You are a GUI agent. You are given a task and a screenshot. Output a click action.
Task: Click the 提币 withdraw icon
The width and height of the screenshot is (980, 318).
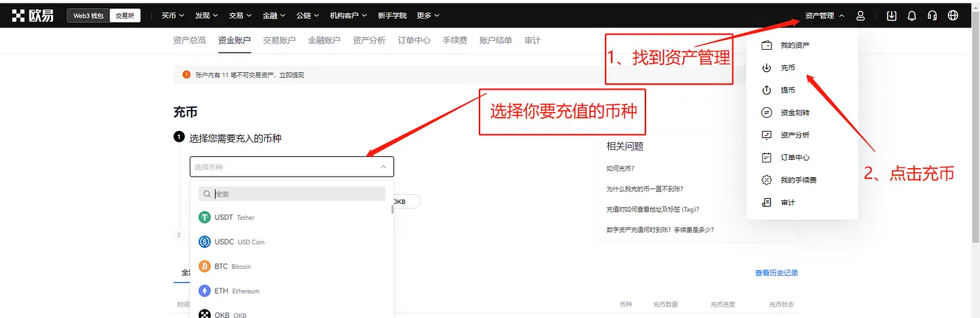[766, 90]
